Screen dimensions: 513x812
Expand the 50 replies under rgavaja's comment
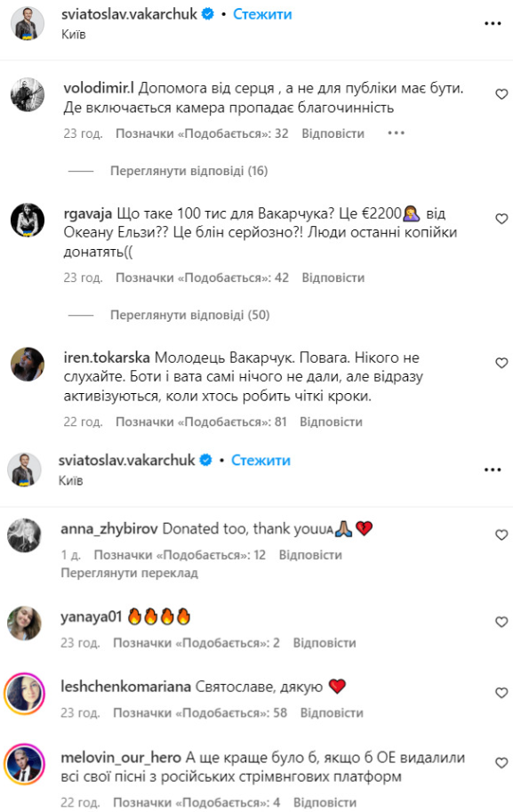coord(189,315)
